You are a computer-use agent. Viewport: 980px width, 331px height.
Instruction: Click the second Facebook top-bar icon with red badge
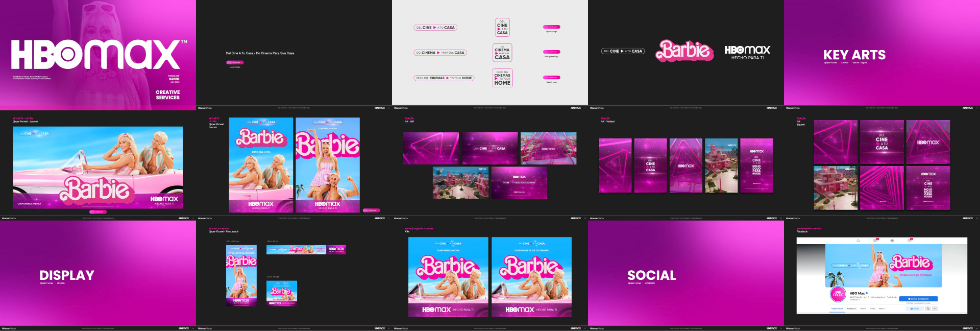(875, 241)
